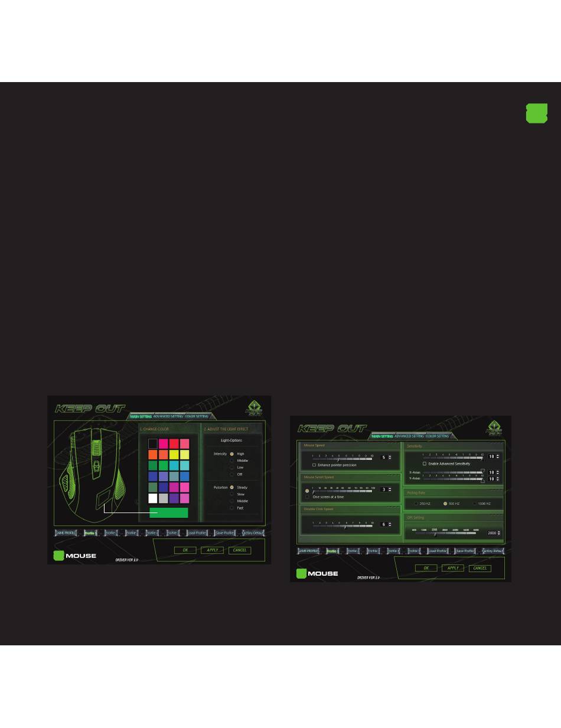Click Cancel in the mouse speed window
561x728 pixels.
click(x=481, y=568)
